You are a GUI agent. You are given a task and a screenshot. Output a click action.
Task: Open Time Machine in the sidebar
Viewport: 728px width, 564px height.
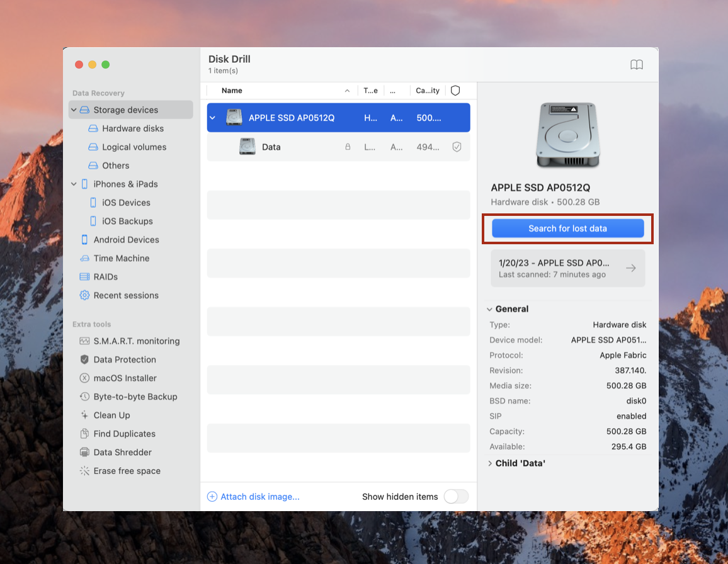[122, 259]
